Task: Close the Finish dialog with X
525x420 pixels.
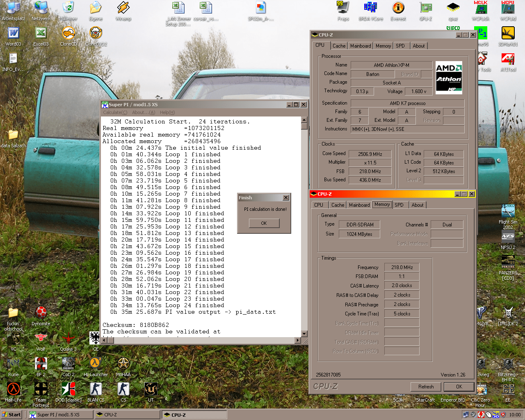Action: point(286,198)
